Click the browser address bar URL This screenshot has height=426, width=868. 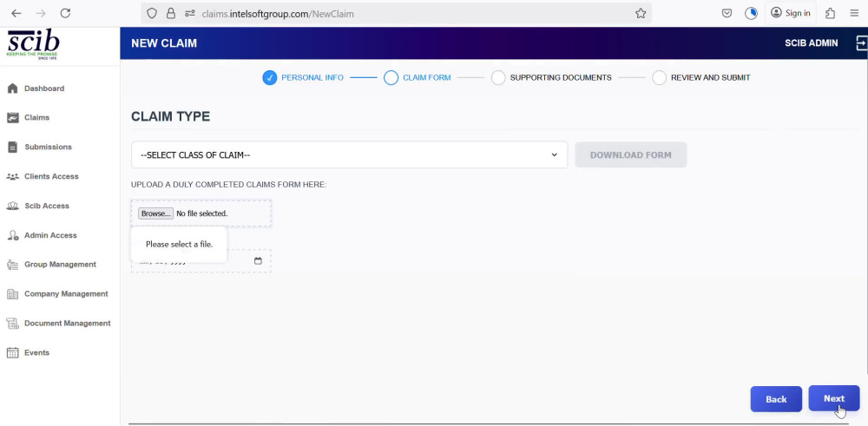[x=278, y=14]
